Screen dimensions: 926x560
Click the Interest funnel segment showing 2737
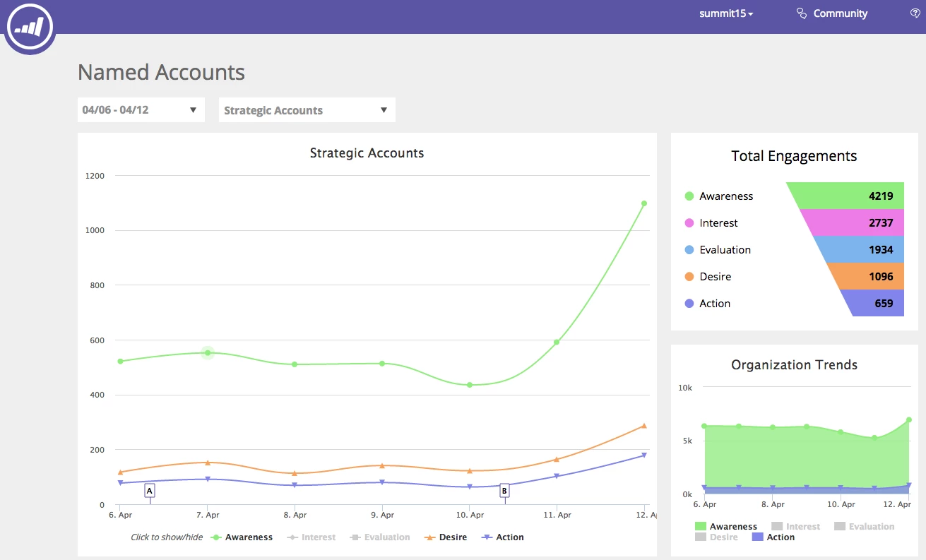point(857,222)
